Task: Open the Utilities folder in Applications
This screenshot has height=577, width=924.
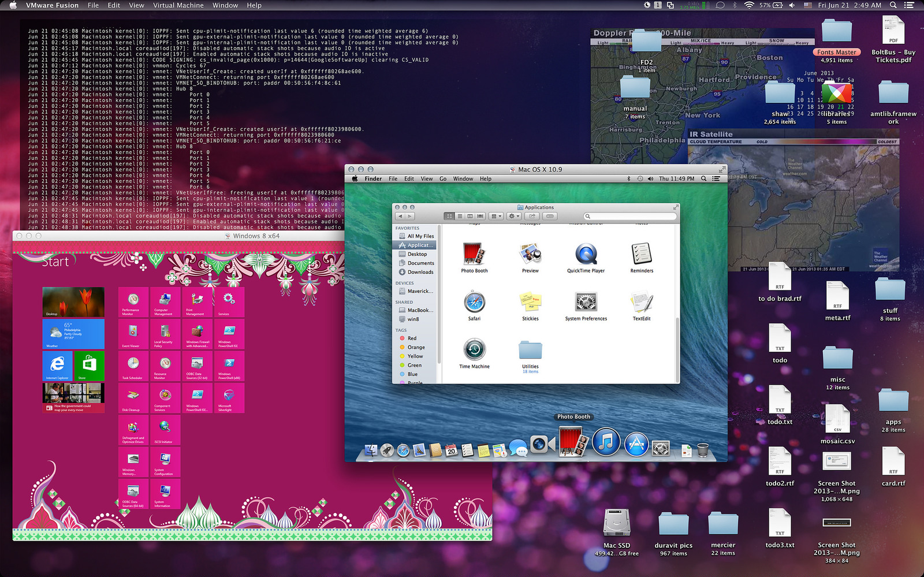Action: (x=530, y=356)
